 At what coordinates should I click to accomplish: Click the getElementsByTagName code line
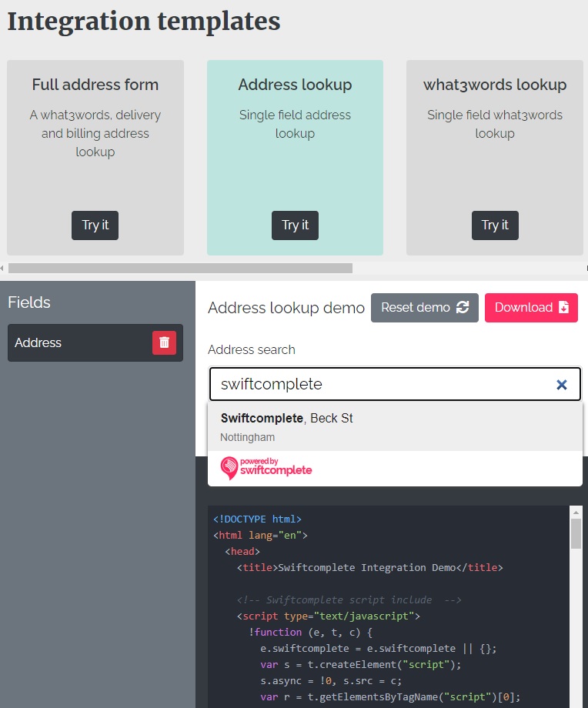390,697
